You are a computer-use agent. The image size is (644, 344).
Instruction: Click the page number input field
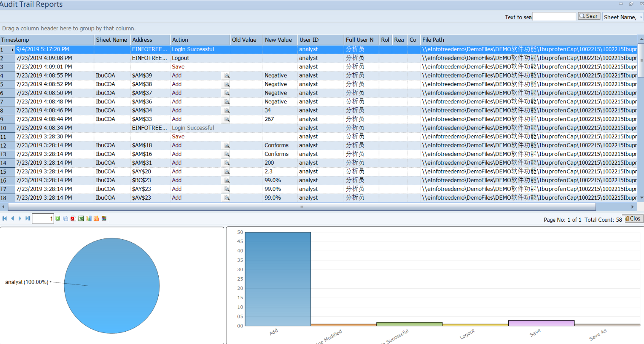click(x=43, y=218)
